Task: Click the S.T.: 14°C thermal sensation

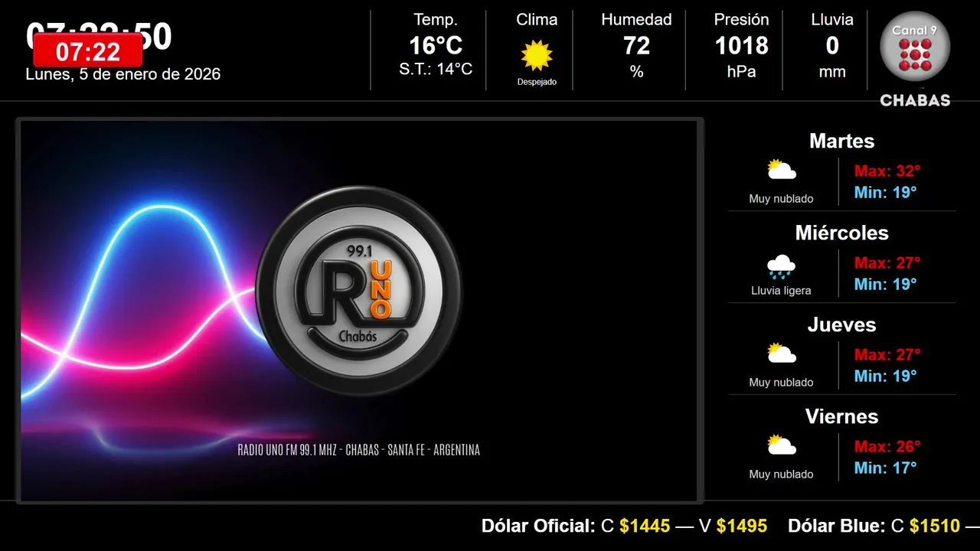Action: pyautogui.click(x=436, y=70)
